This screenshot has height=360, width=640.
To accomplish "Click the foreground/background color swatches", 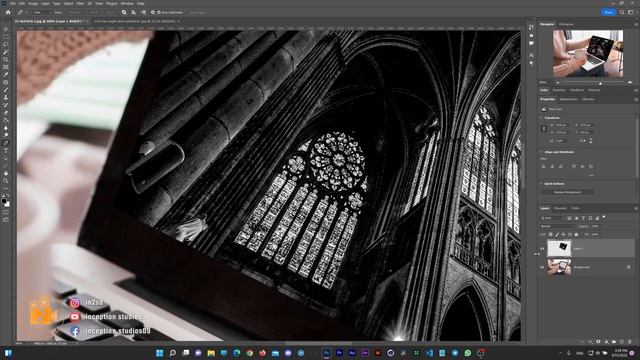I will pos(5,202).
